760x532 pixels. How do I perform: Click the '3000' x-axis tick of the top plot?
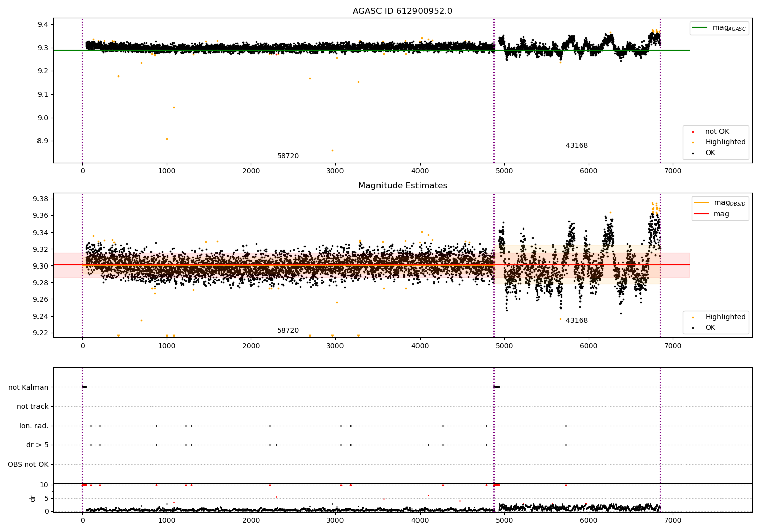tap(335, 171)
